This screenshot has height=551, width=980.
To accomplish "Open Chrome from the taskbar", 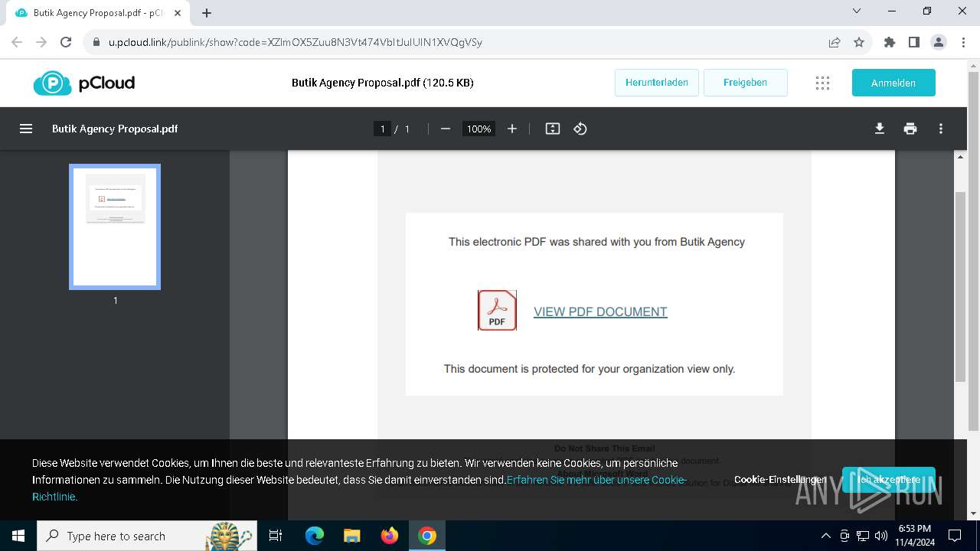I will point(427,536).
